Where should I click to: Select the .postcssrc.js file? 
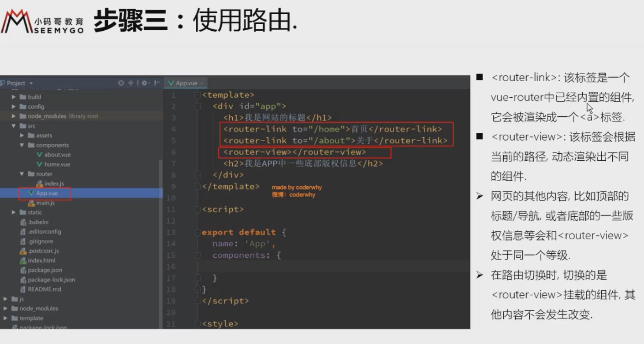point(43,251)
